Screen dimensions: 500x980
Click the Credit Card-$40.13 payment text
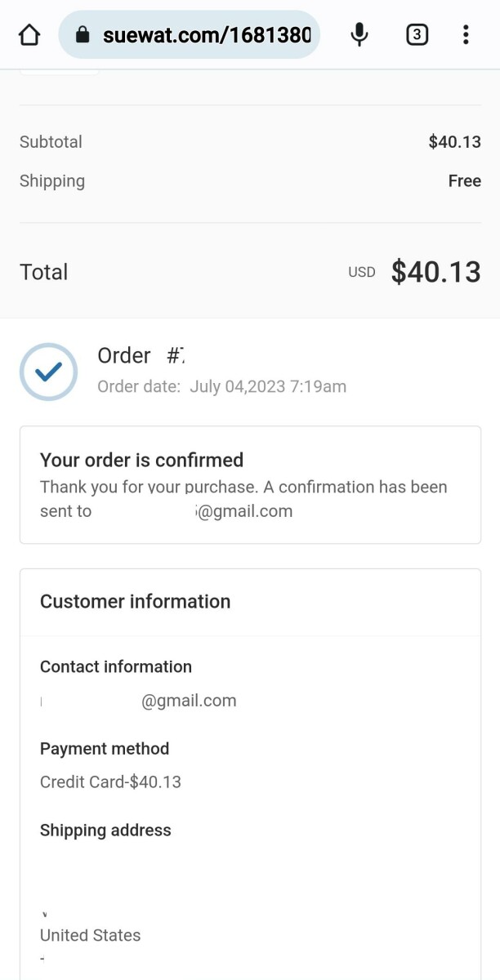pyautogui.click(x=110, y=782)
